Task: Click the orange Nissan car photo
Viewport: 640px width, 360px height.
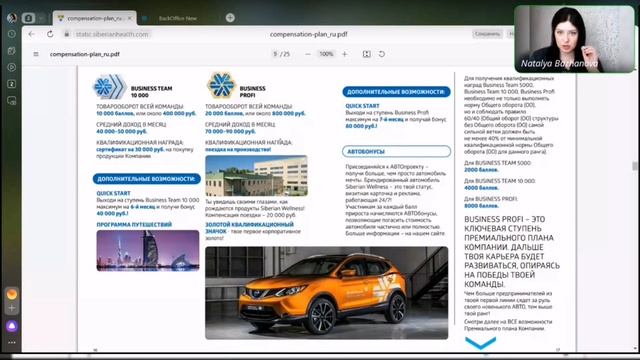Action: (327, 293)
